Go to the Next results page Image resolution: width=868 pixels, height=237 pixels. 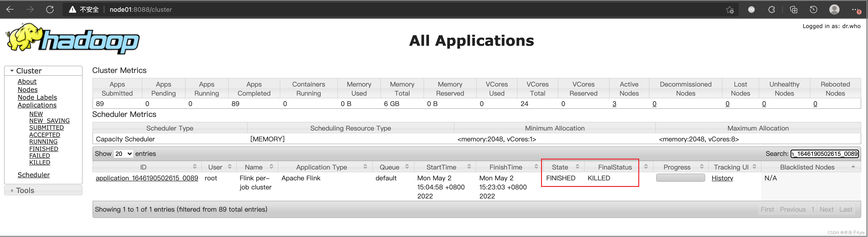827,209
